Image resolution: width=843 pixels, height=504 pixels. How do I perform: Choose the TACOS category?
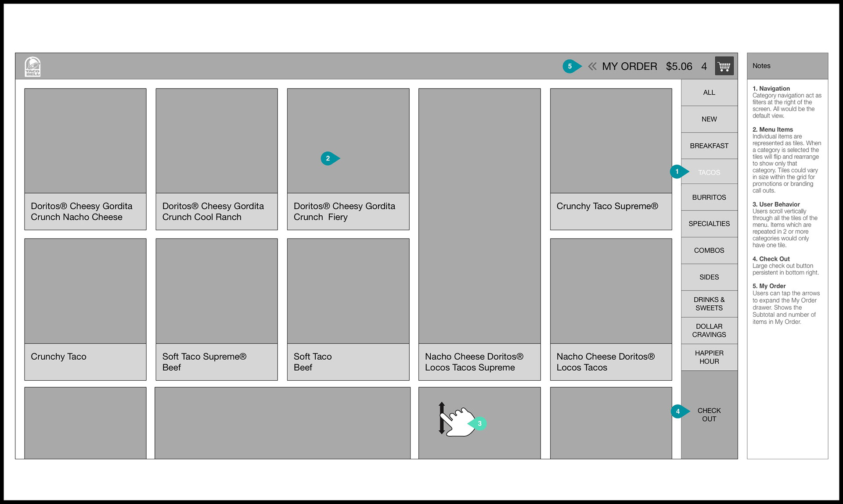[709, 172]
